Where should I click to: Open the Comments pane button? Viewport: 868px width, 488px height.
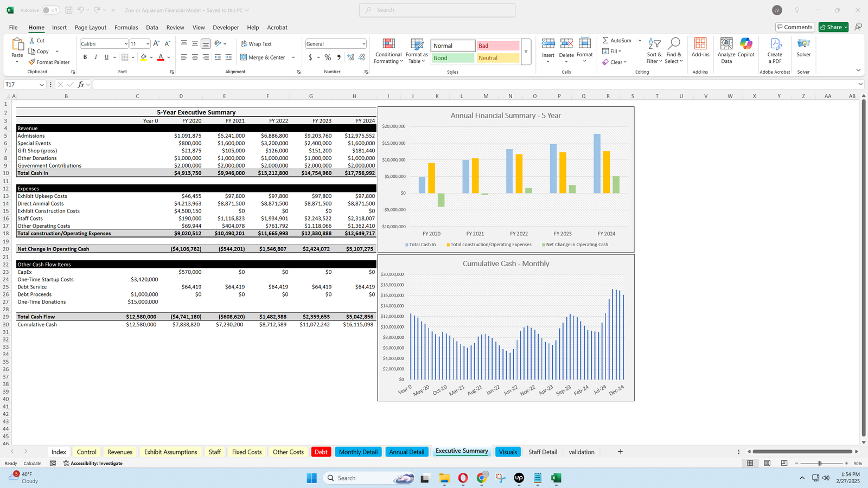(x=794, y=27)
